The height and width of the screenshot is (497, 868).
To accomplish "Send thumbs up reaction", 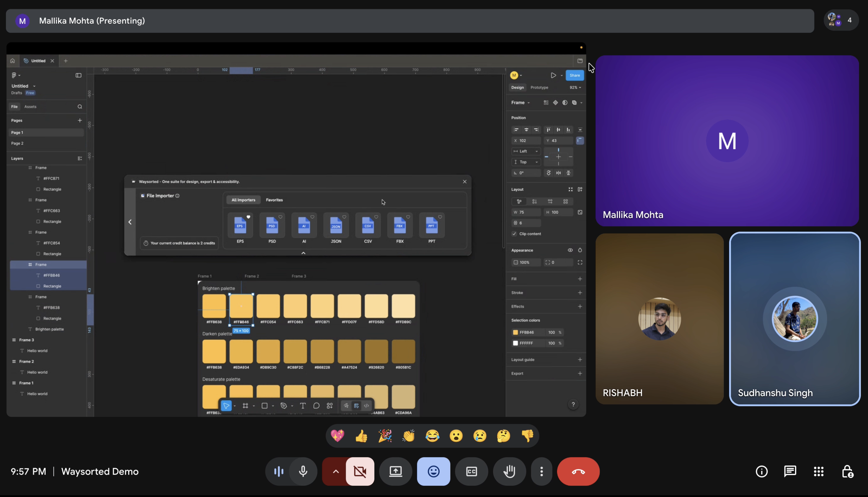I will [x=361, y=436].
